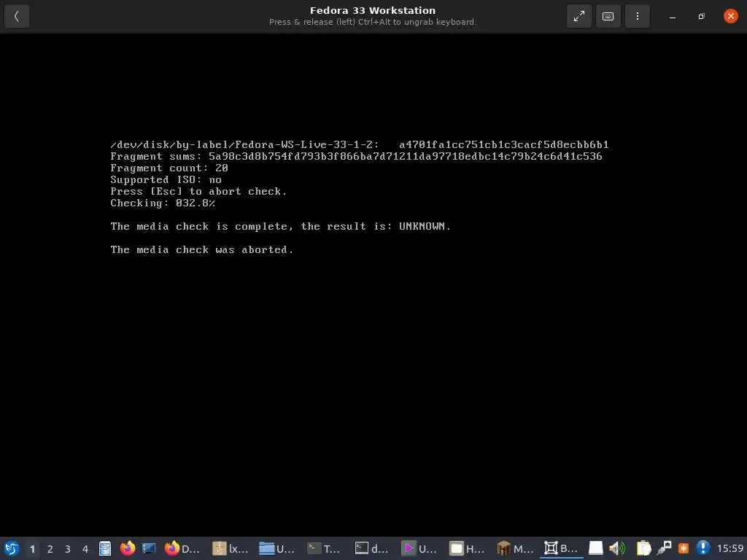Open the clipboard manager tray icon
The image size is (747, 560).
click(643, 548)
